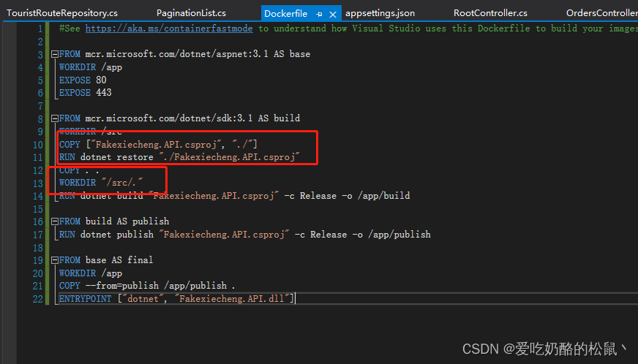Click the 'WORKDIR /app' text on line 20
Viewport: 638px width, 364px height.
[x=90, y=273]
